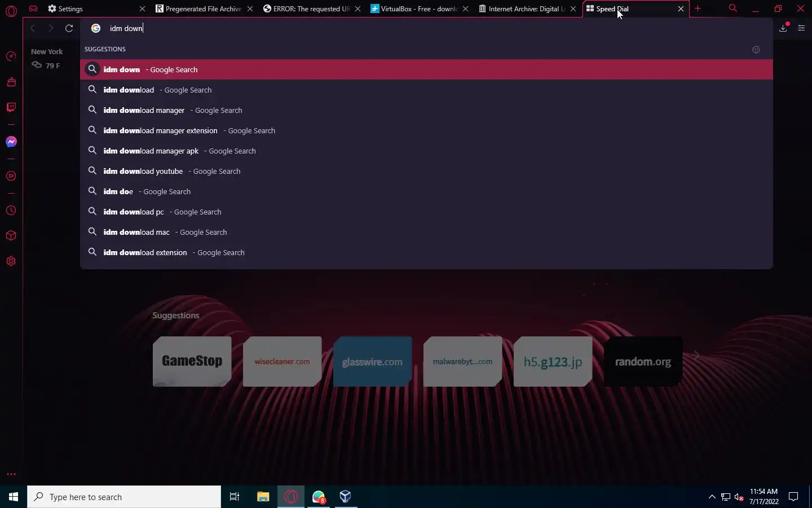Open the Player icon in sidebar
Screen dimensions: 812x508
11,176
